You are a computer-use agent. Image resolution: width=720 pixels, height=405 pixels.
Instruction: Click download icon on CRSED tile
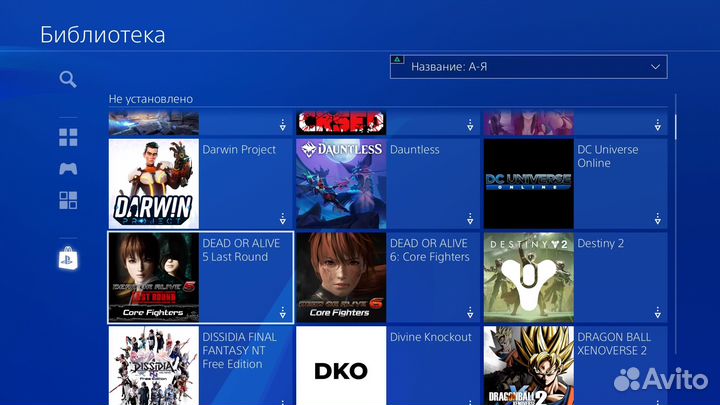tap(470, 124)
